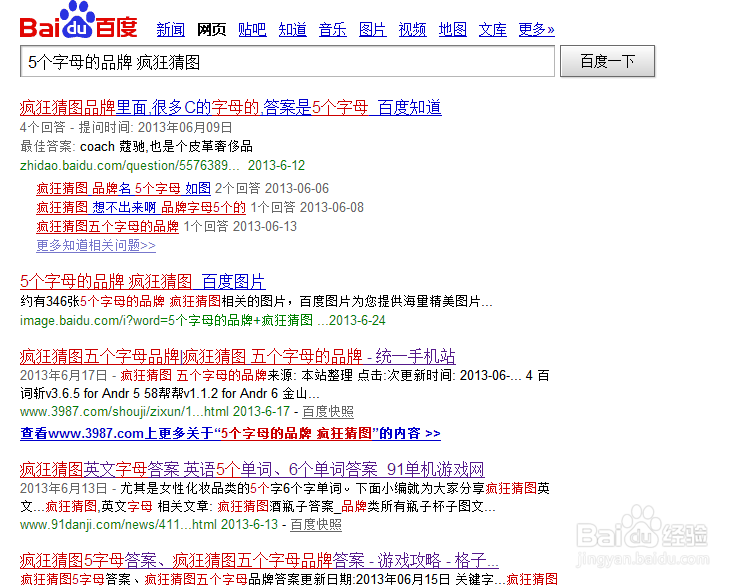Viewport: 752px width, 585px height.
Task: Open result 5个字母的品牌 疯狂猜图 百度图片
Action: (142, 281)
